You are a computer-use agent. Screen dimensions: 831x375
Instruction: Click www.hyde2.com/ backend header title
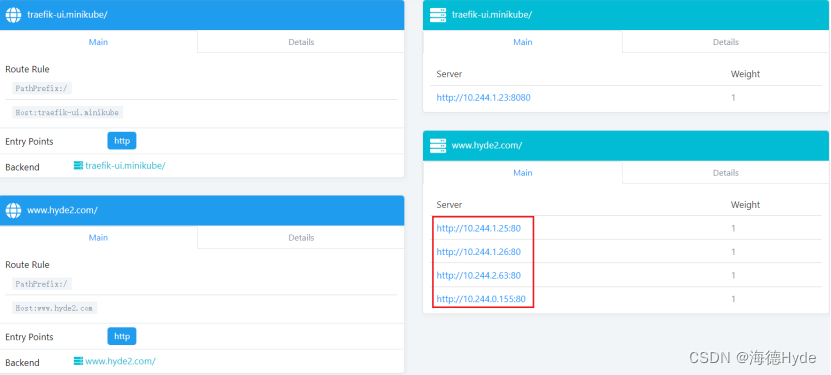coord(487,146)
